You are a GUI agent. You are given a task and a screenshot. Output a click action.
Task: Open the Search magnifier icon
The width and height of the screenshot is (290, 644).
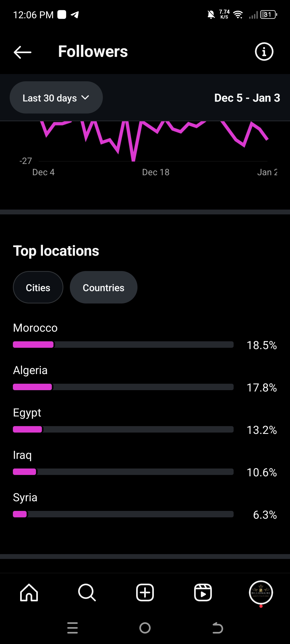87,592
